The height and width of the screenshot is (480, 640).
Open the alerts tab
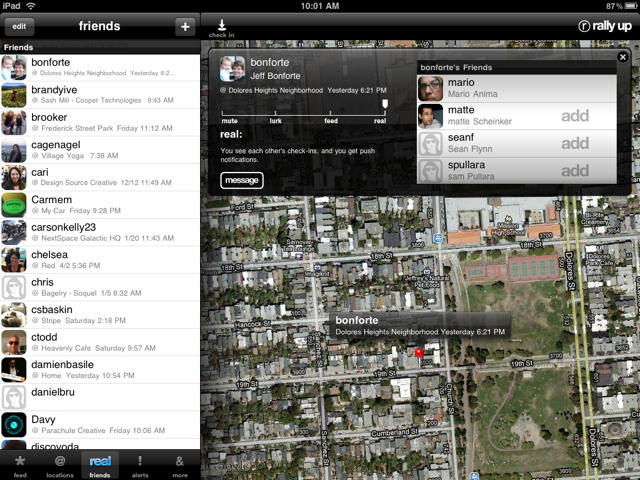click(140, 464)
